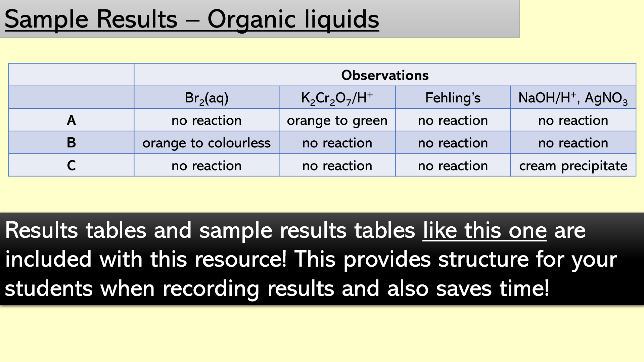This screenshot has height=362, width=644.
Task: Click the Fehling's column header
Action: (453, 97)
